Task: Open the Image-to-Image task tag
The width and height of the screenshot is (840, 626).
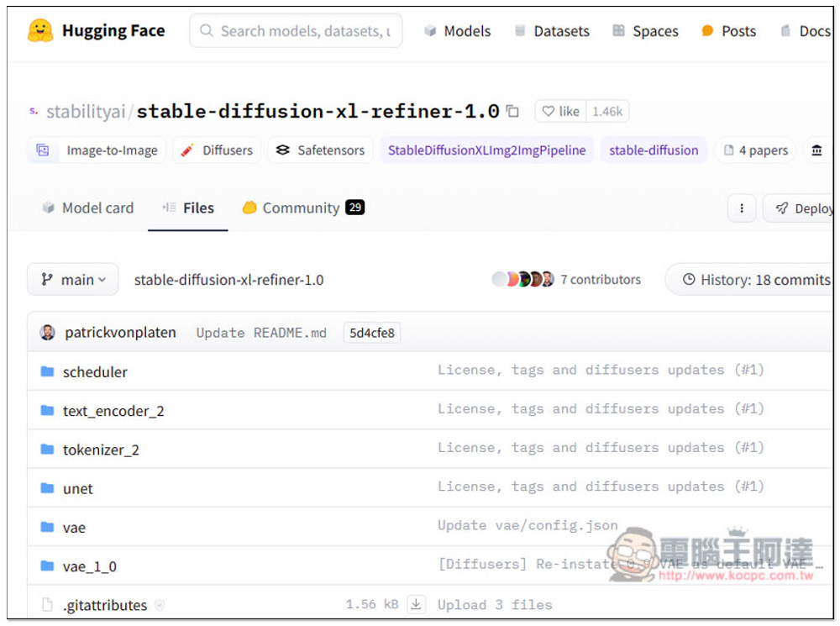Action: pyautogui.click(x=97, y=150)
